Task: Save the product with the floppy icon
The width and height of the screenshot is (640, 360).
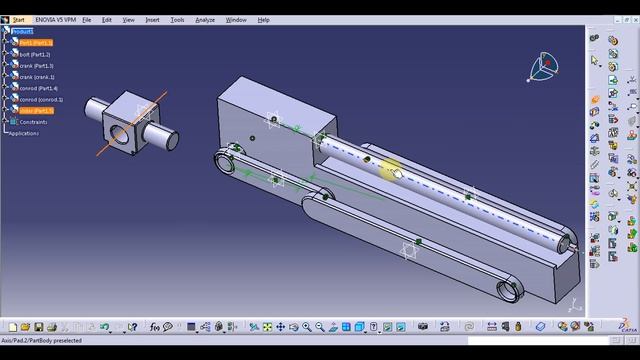Action: pyautogui.click(x=38, y=327)
